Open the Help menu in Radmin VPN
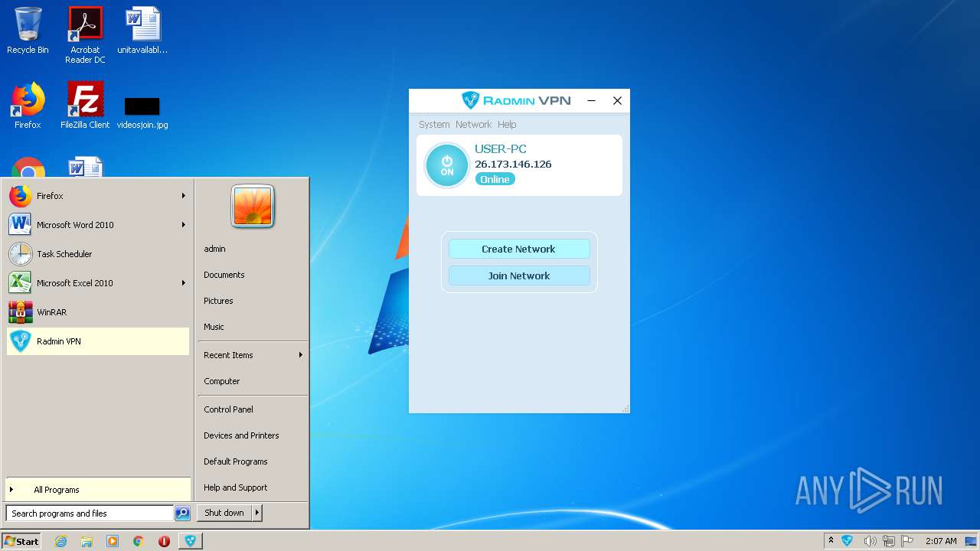Viewport: 980px width, 551px height. (x=507, y=124)
